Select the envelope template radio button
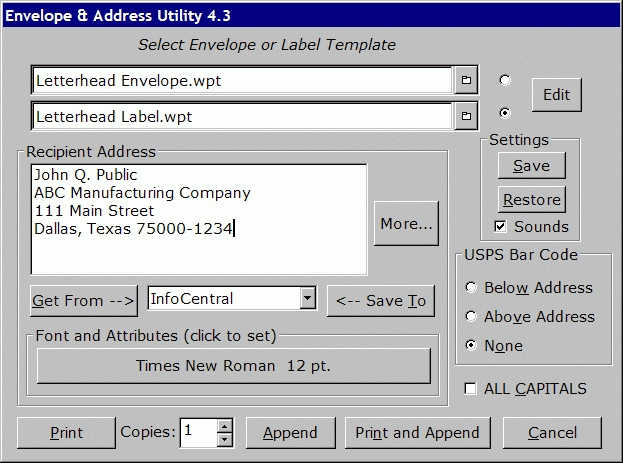This screenshot has width=623, height=463. point(505,80)
